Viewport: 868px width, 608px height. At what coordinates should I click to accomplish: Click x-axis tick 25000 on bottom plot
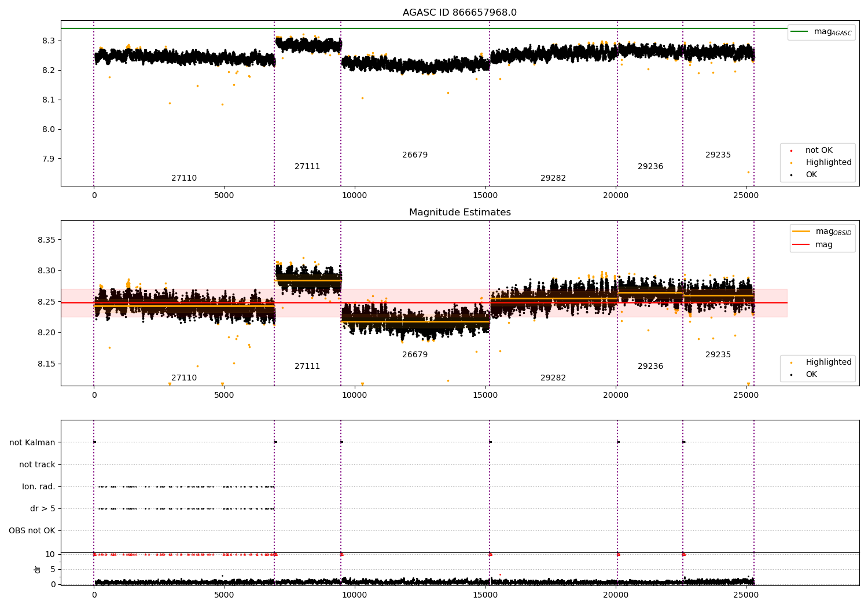click(746, 595)
